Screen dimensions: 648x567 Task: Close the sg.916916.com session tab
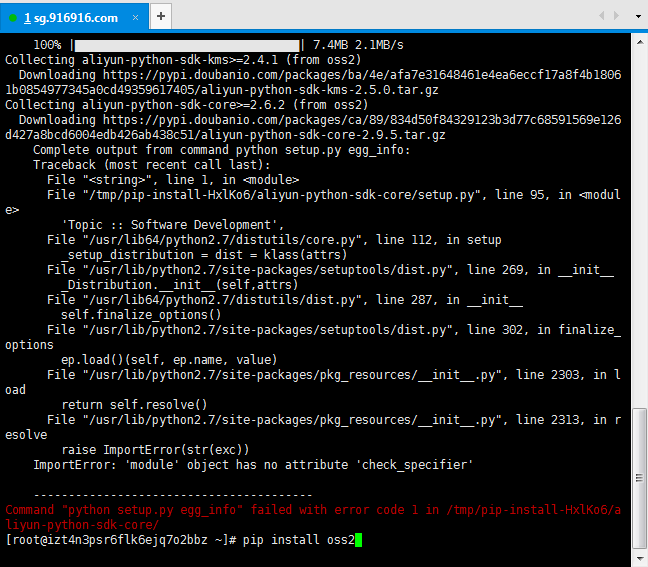(x=135, y=18)
